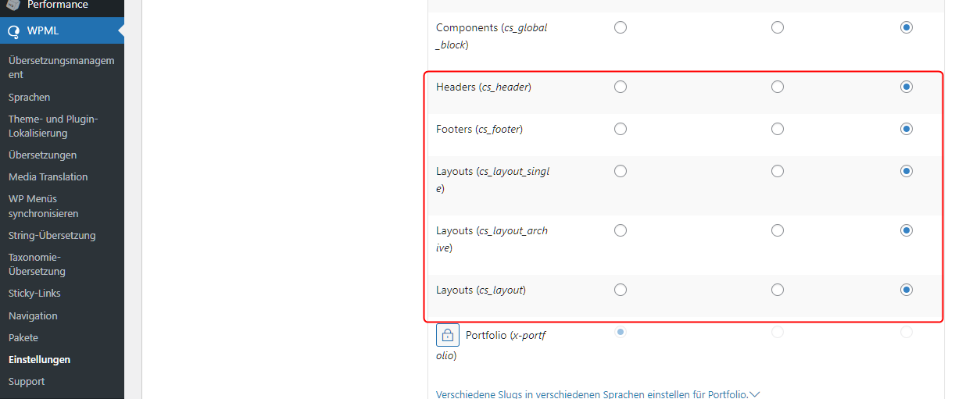
Task: Select the last radio option for Layouts (cs_layout)
Action: click(x=907, y=290)
